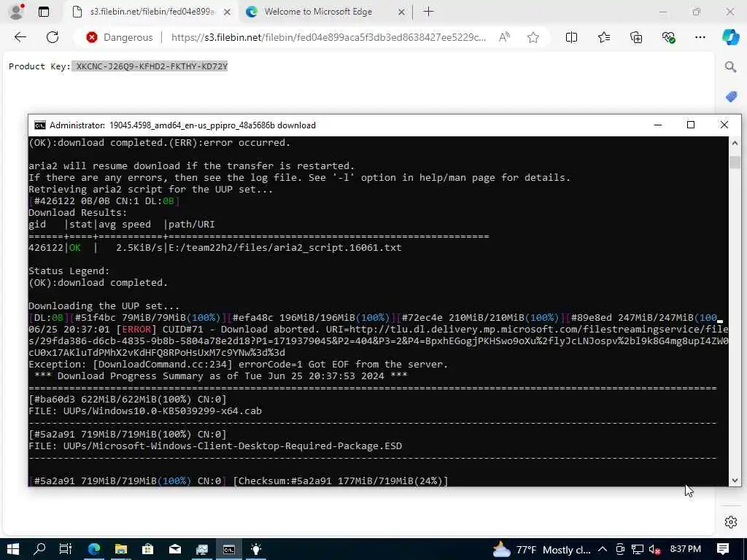This screenshot has height=560, width=747.
Task: Open the weather widget showing 77°F
Action: click(542, 550)
